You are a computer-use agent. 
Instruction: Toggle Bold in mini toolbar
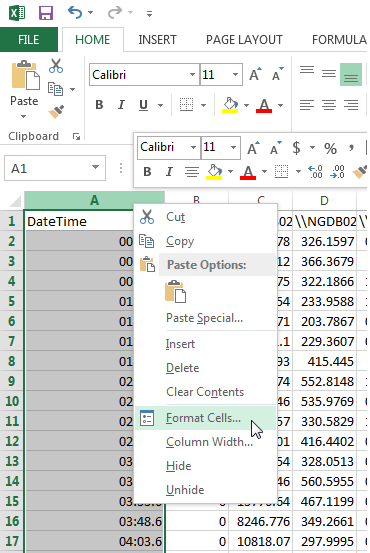147,172
